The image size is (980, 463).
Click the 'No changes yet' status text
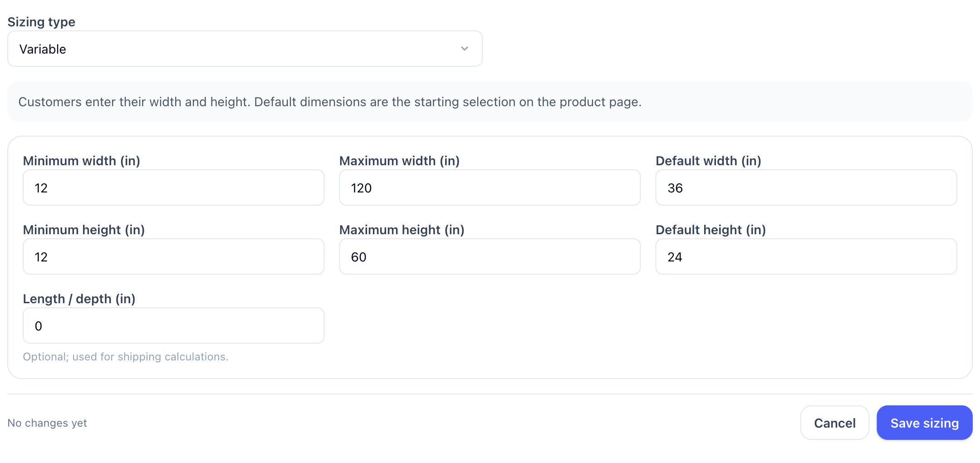pyautogui.click(x=47, y=423)
